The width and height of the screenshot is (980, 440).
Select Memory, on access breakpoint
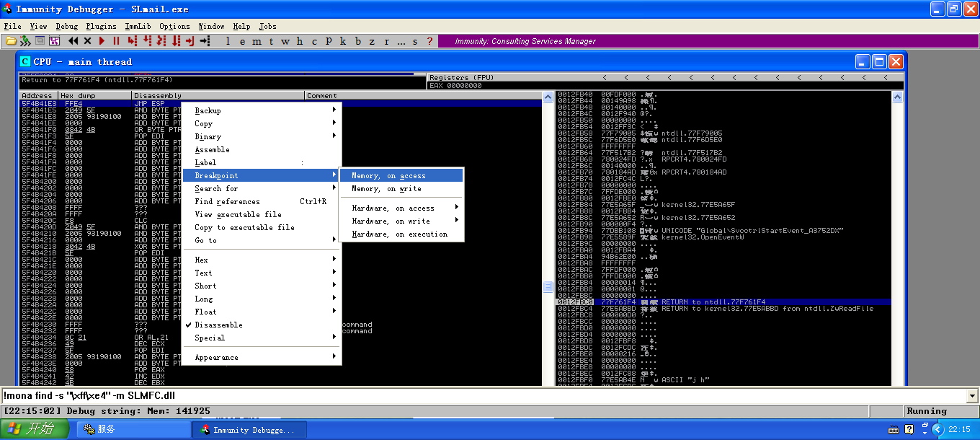[x=401, y=175]
